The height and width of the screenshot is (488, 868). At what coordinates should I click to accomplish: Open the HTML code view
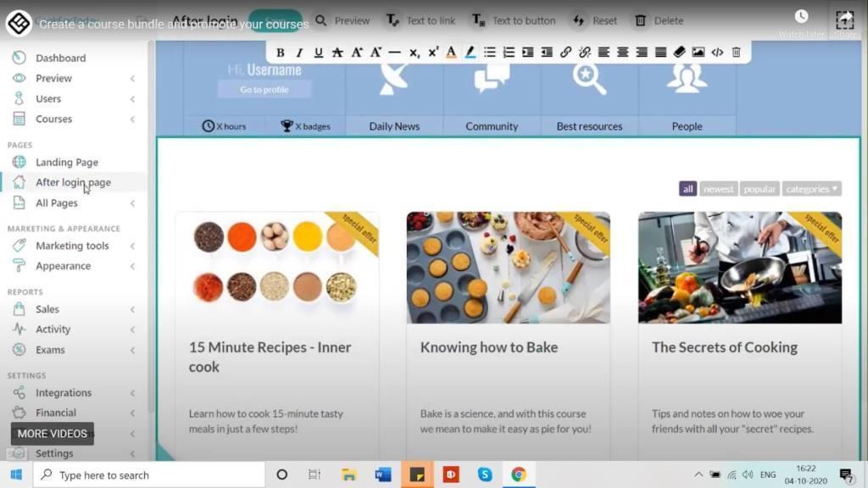[717, 53]
